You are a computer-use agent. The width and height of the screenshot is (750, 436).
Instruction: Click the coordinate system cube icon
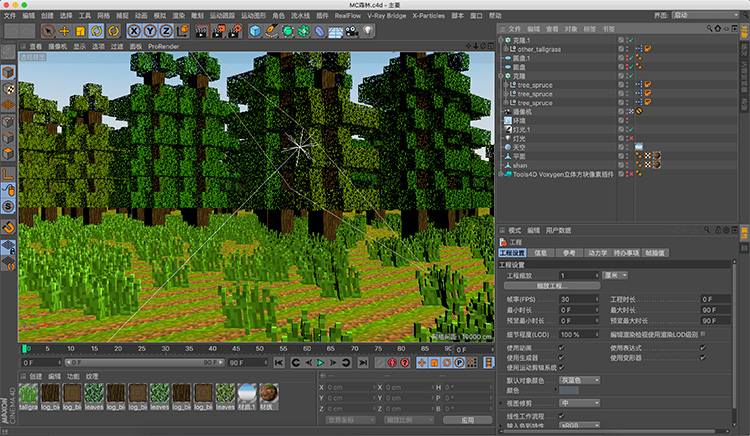pos(183,31)
